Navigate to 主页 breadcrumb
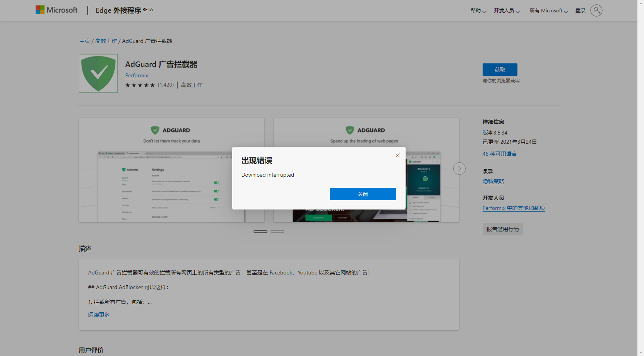Screen dimensions: 644x356 84,41
